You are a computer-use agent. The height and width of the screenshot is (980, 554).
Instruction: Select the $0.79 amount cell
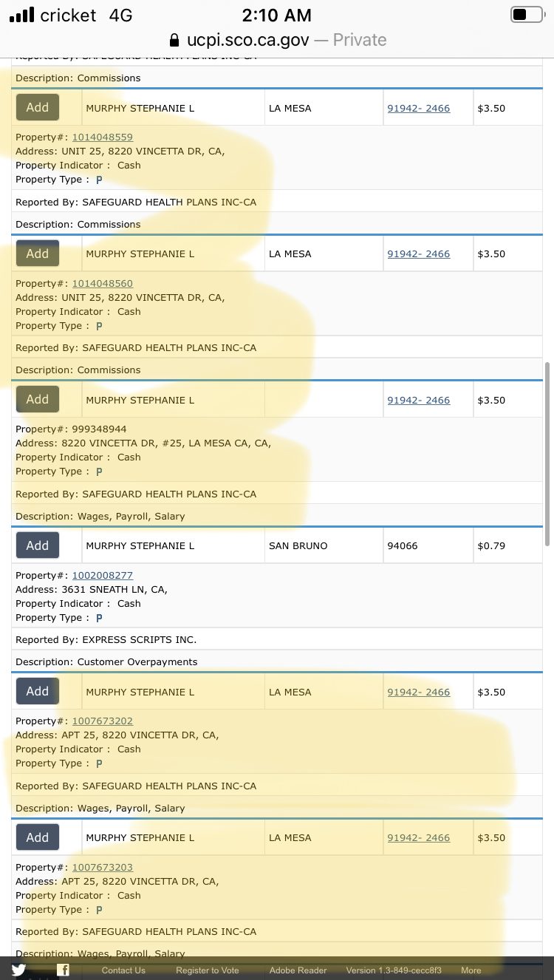pos(508,545)
